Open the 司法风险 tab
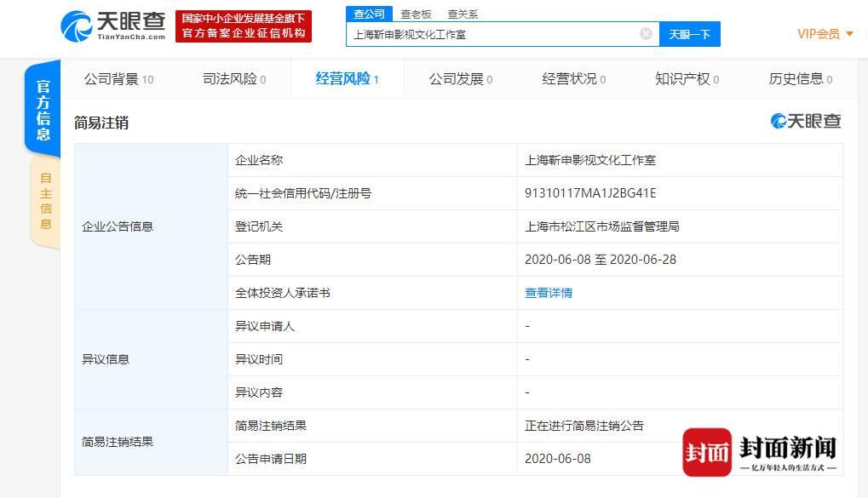Image resolution: width=868 pixels, height=498 pixels. click(234, 79)
